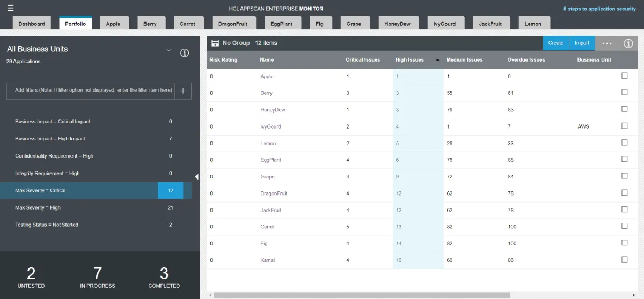Open the three-dots more actions menu
Image resolution: width=644 pixels, height=299 pixels.
[607, 43]
